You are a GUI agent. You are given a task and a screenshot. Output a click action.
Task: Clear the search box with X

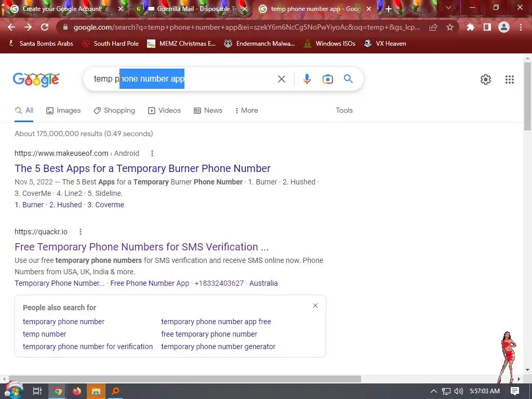pos(281,79)
